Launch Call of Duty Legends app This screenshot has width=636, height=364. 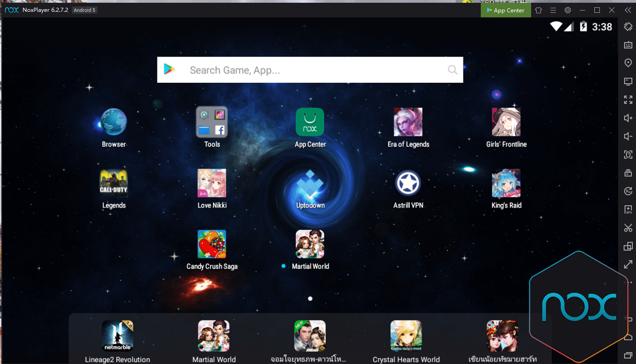(114, 183)
